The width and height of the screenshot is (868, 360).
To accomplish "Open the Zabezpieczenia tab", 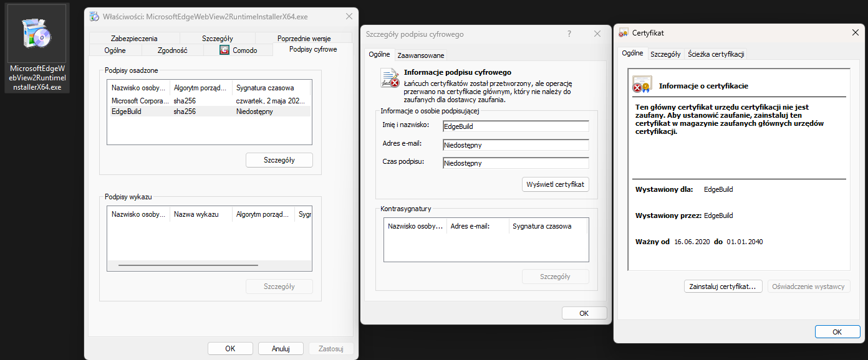I will click(x=134, y=39).
